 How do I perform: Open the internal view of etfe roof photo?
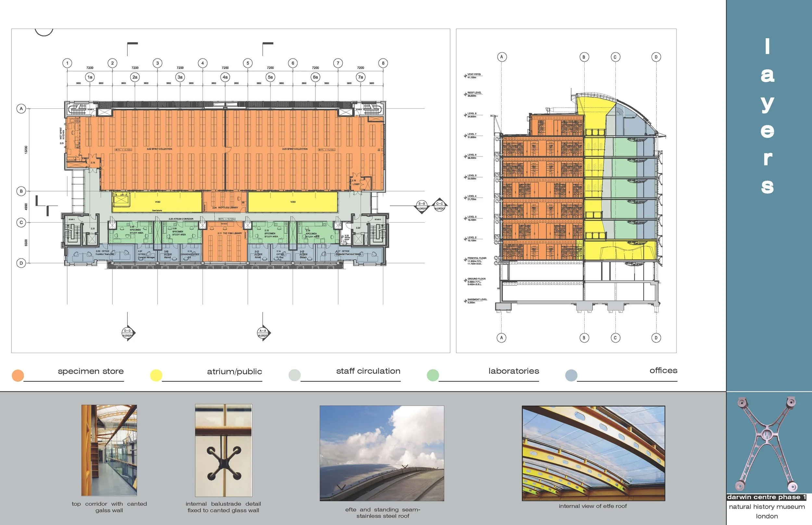[593, 453]
